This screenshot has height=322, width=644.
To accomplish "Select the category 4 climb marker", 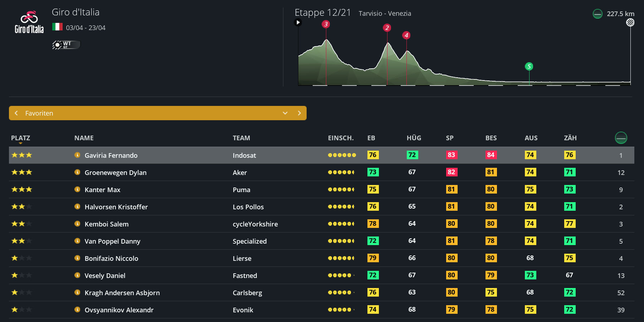I will 406,35.
